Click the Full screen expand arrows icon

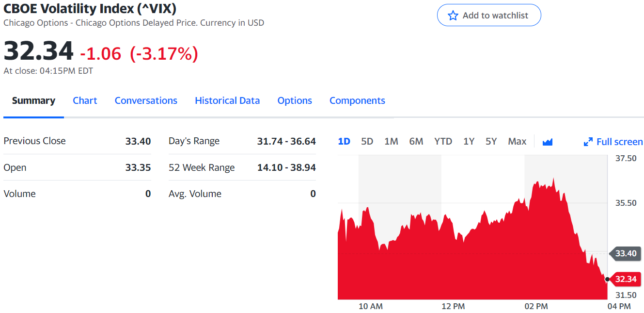[x=588, y=142]
